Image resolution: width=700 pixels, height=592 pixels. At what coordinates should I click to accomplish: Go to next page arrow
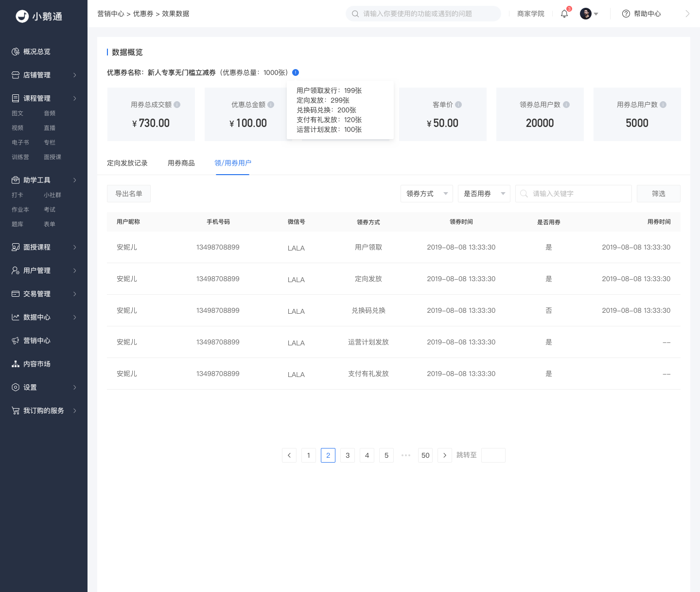pyautogui.click(x=445, y=455)
